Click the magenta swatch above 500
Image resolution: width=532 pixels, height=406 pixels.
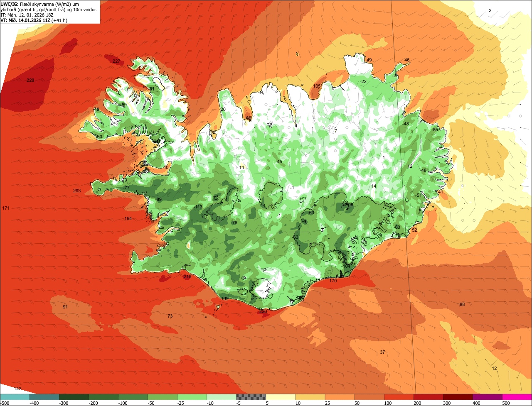pyautogui.click(x=517, y=397)
